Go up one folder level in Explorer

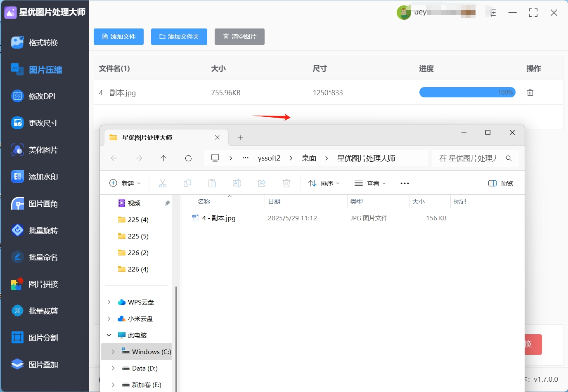coord(163,158)
